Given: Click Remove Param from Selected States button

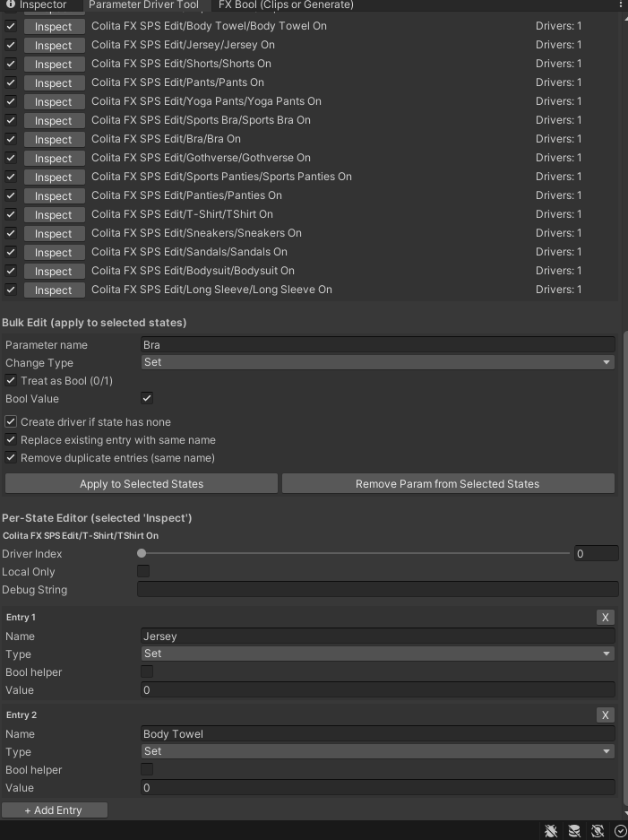Looking at the screenshot, I should (x=448, y=484).
